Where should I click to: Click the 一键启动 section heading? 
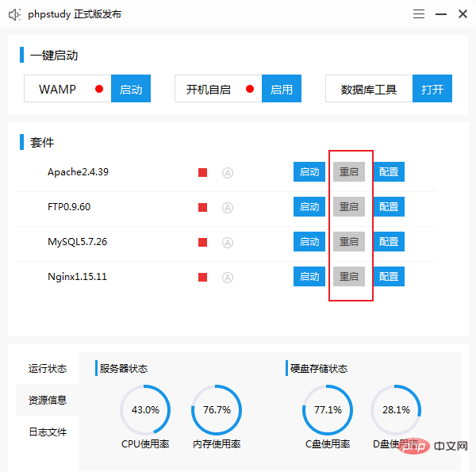(x=54, y=56)
